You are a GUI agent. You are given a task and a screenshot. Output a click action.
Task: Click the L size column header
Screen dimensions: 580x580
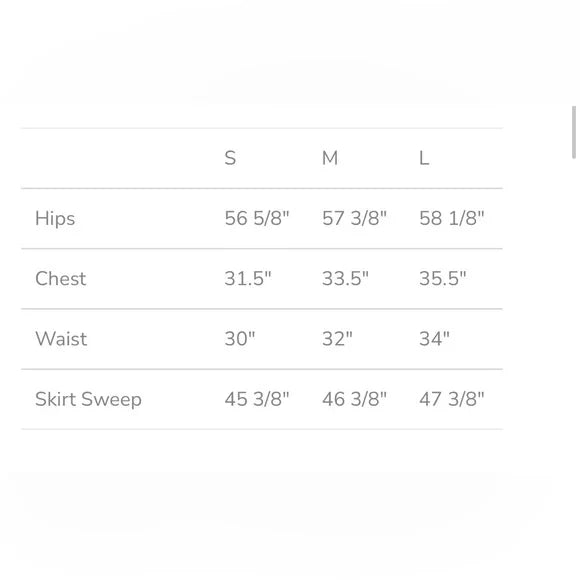pyautogui.click(x=424, y=158)
